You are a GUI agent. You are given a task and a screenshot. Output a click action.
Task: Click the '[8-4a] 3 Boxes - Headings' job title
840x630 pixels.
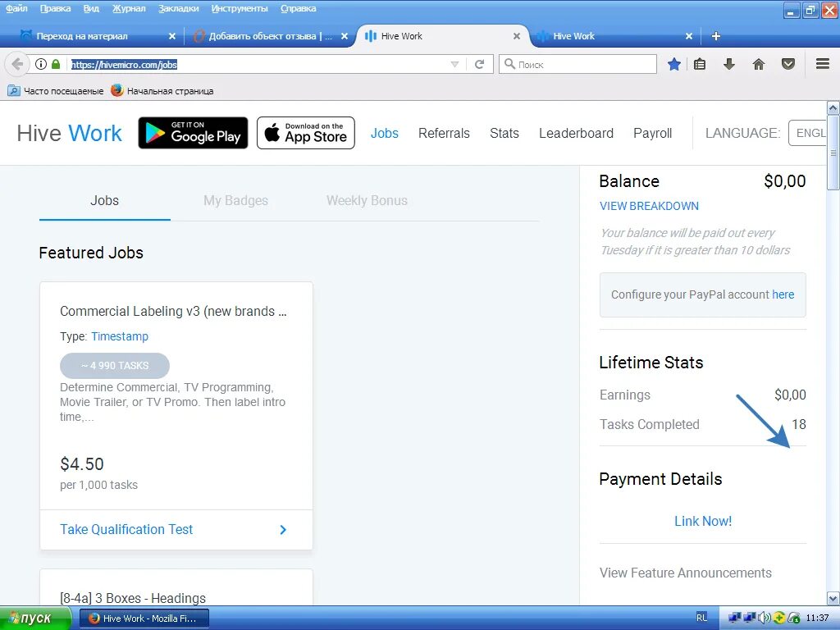point(133,598)
